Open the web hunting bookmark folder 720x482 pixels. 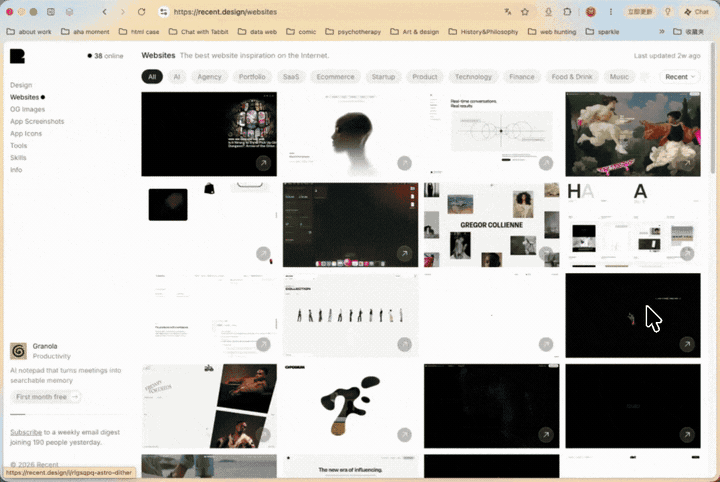(552, 32)
